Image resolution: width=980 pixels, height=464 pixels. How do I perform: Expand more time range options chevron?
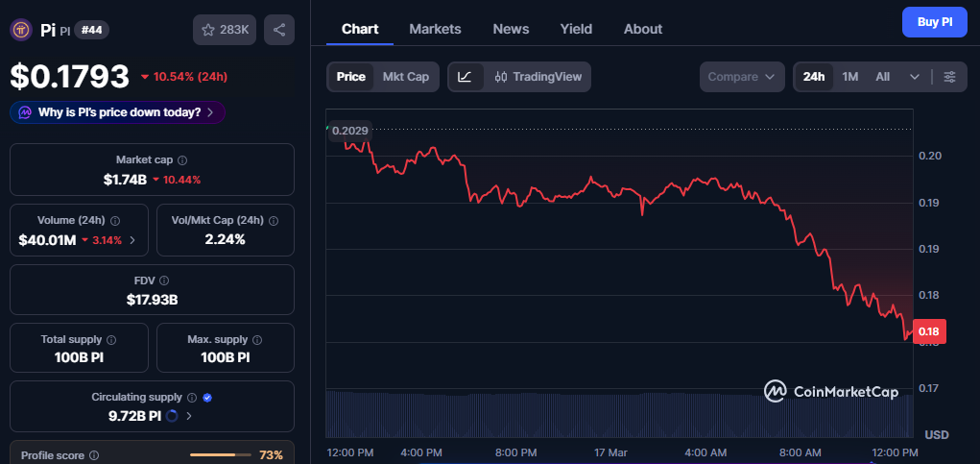(x=915, y=77)
